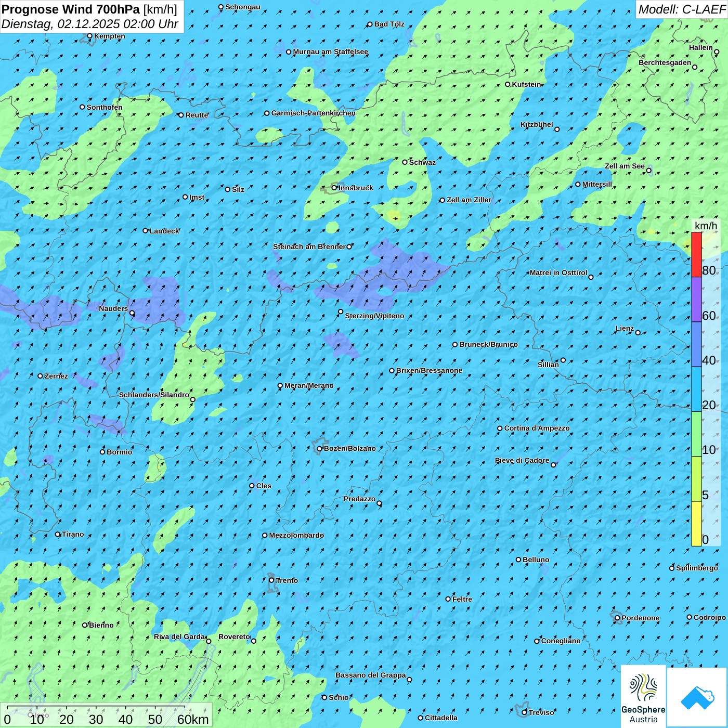Click the 'Mittersill' town label
728x728 pixels.
pos(597,184)
